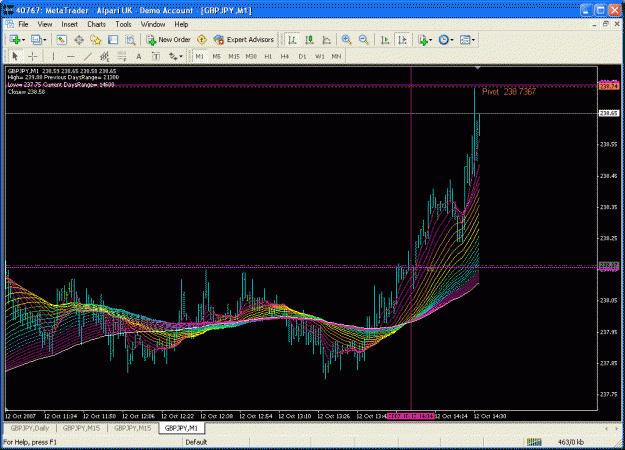Toggle the Auto Scroll chart button
Screen dimensions: 625x450
pos(385,39)
